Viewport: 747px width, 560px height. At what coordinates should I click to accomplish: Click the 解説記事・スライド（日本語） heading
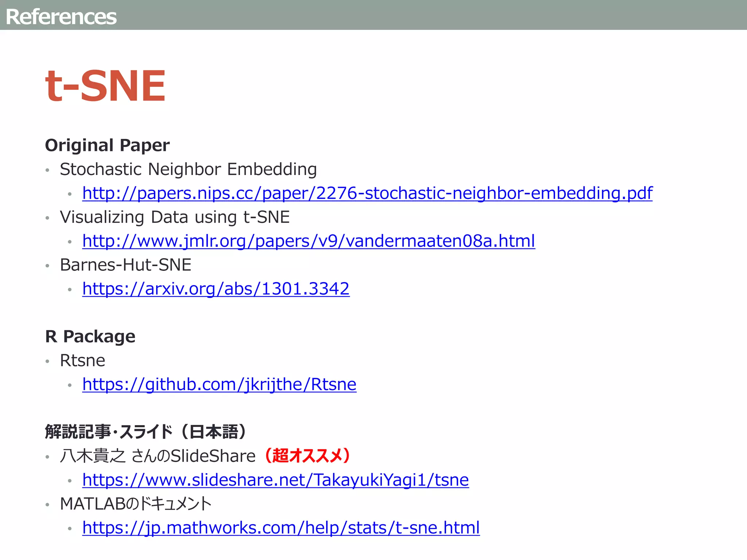pyautogui.click(x=146, y=432)
